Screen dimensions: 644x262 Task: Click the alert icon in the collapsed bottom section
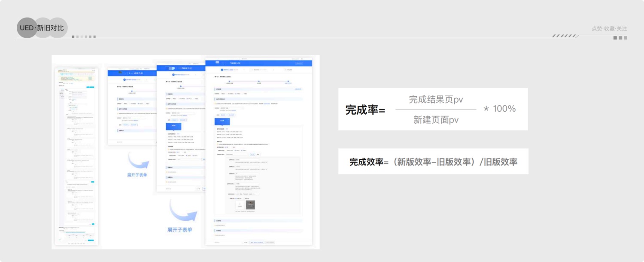(x=215, y=225)
